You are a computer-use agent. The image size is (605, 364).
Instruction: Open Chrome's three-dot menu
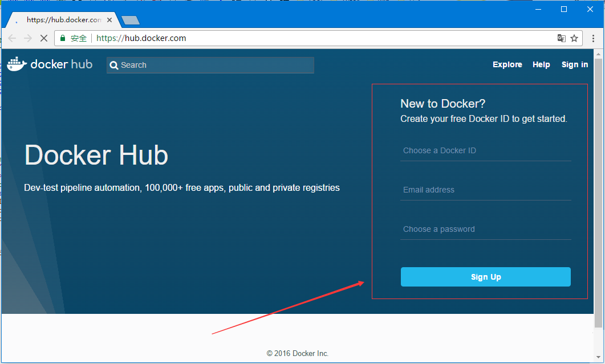click(x=594, y=38)
